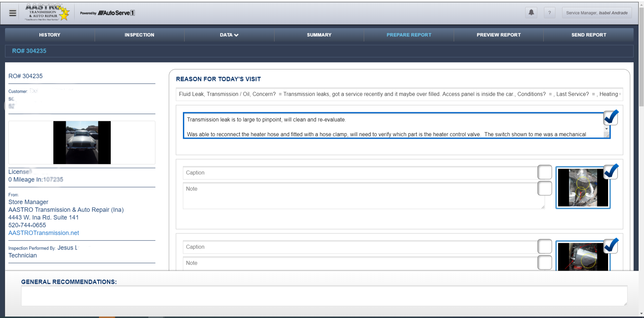Image resolution: width=644 pixels, height=318 pixels.
Task: Click the AutoServe1 logo
Action: [107, 13]
